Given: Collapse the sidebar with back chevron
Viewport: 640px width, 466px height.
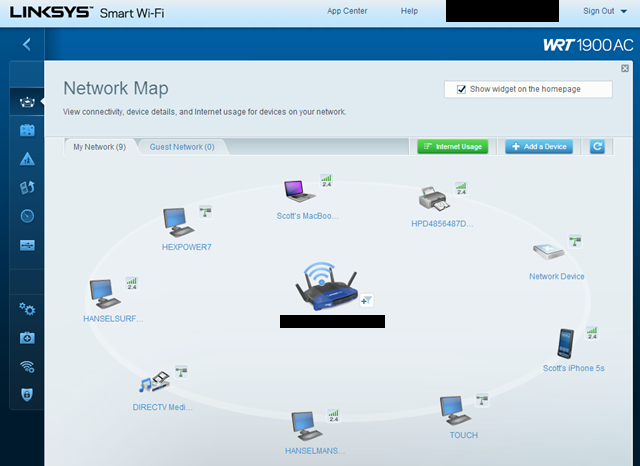Looking at the screenshot, I should coord(26,44).
